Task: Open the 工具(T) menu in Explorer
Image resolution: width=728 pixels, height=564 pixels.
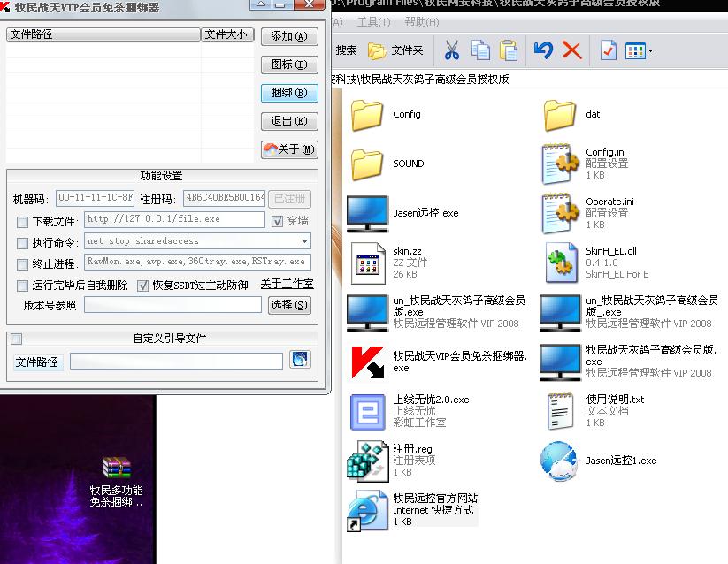Action: [374, 22]
